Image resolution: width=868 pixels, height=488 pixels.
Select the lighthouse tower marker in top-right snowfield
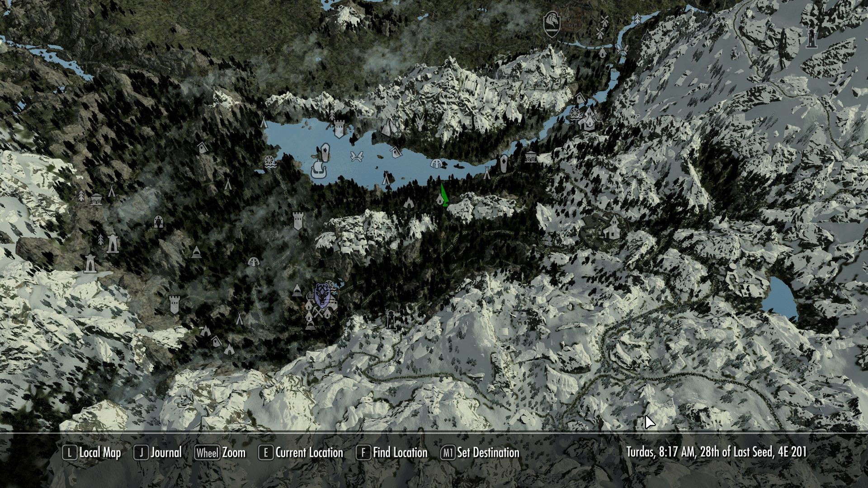[812, 38]
